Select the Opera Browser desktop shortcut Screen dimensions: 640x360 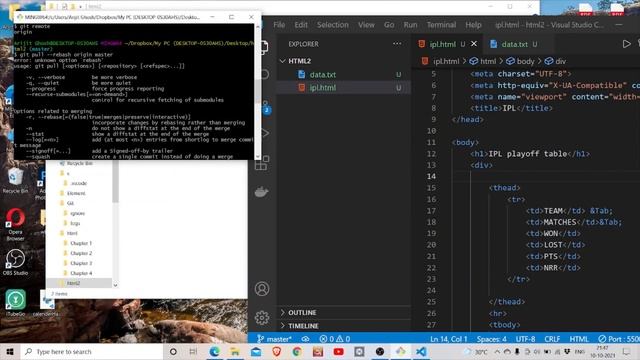click(x=15, y=224)
